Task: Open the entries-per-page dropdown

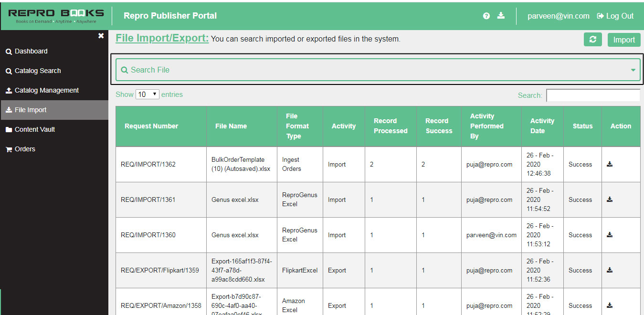Action: coord(147,94)
